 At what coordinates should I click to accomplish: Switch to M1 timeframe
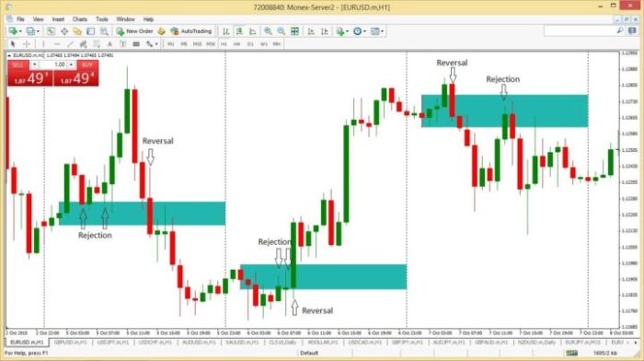[x=171, y=44]
